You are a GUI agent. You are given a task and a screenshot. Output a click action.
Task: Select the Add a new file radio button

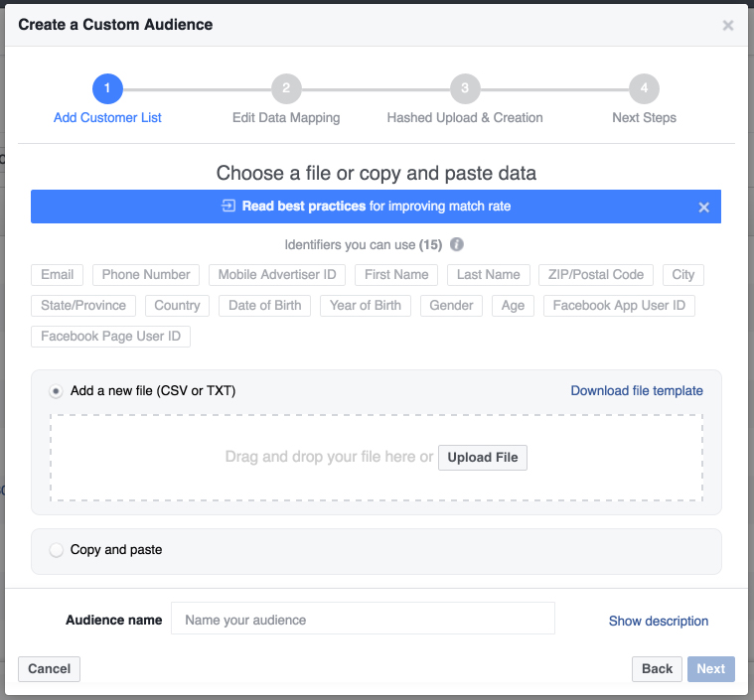point(56,391)
